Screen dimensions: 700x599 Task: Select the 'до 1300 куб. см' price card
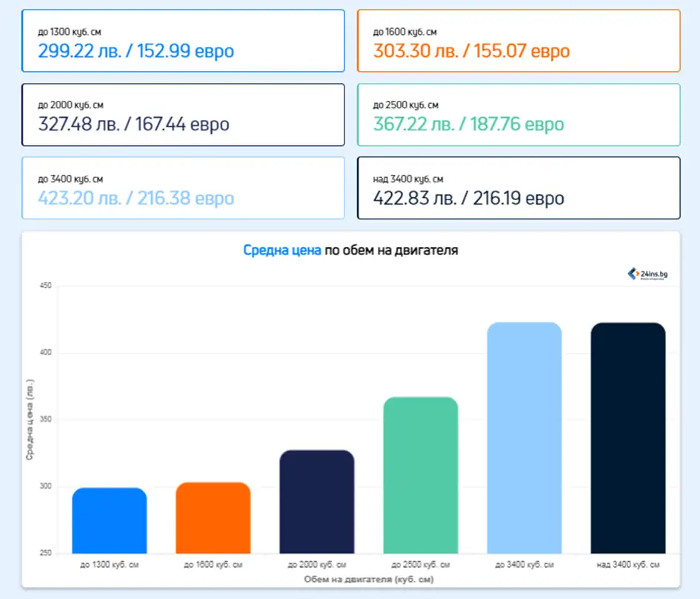point(183,41)
